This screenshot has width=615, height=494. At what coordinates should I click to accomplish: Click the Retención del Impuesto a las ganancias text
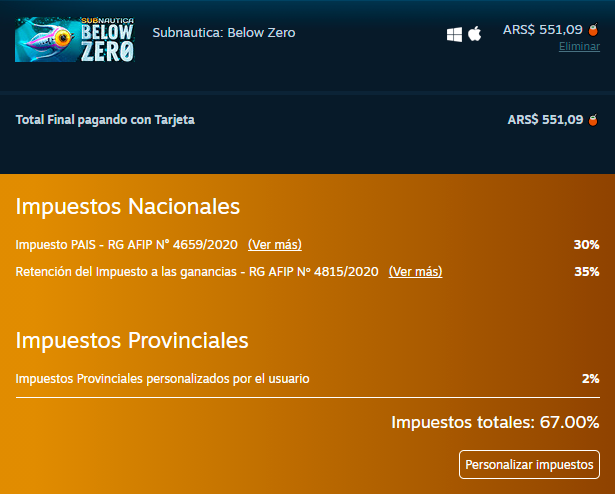click(x=197, y=272)
